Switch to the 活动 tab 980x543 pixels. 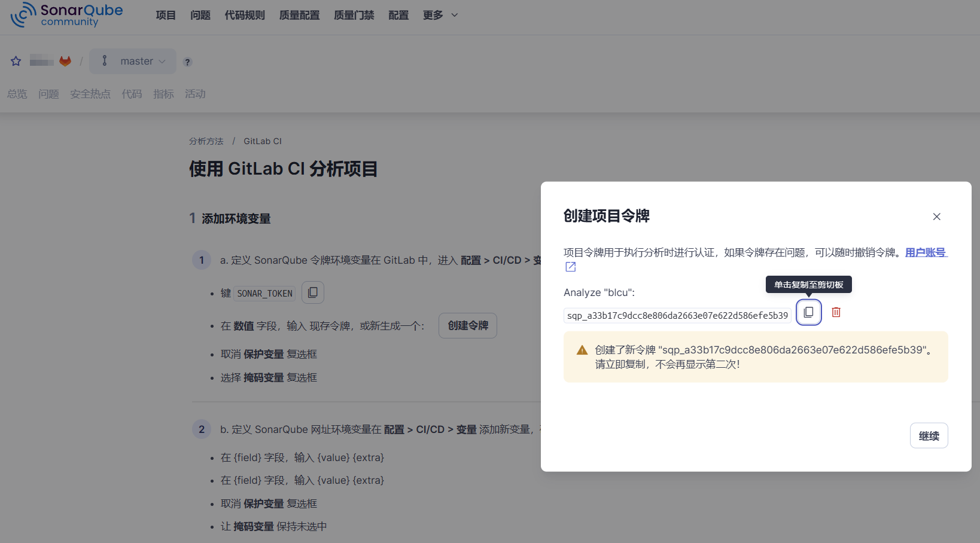point(195,94)
